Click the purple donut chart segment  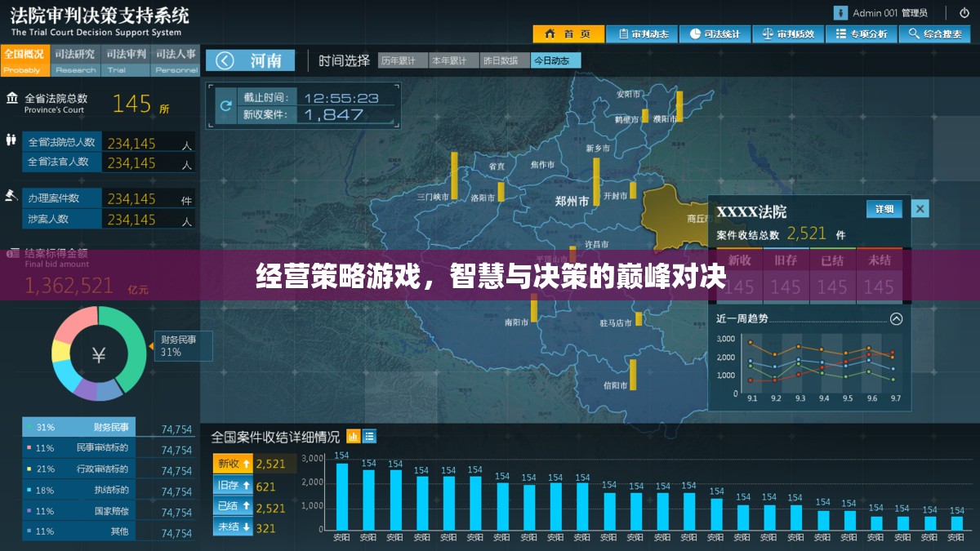point(85,389)
